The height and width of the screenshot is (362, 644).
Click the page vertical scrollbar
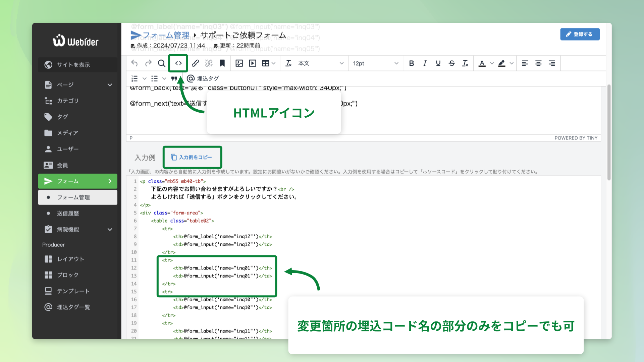point(609,132)
